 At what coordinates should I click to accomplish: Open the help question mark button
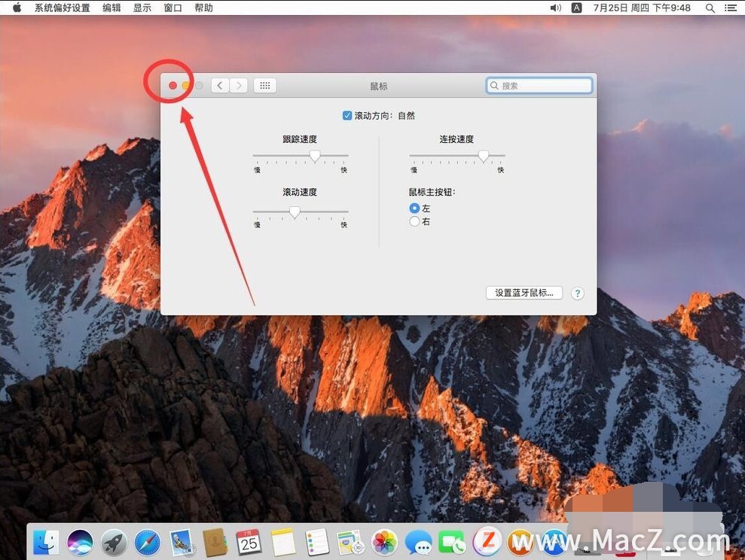(x=577, y=294)
